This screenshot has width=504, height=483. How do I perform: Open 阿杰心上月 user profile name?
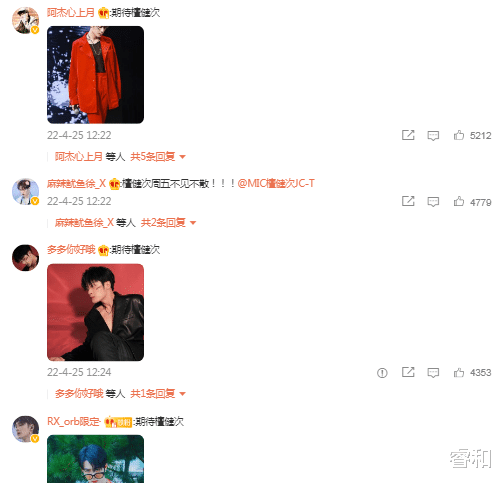tap(71, 13)
